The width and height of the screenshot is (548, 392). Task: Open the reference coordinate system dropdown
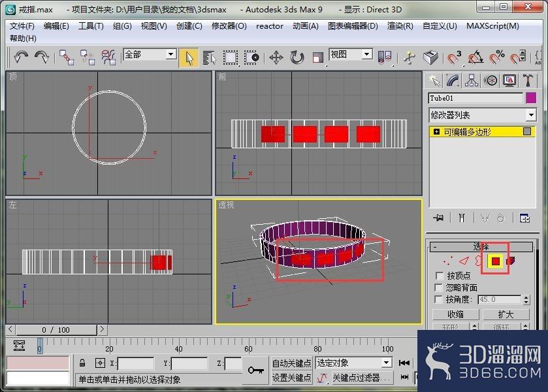pos(350,54)
